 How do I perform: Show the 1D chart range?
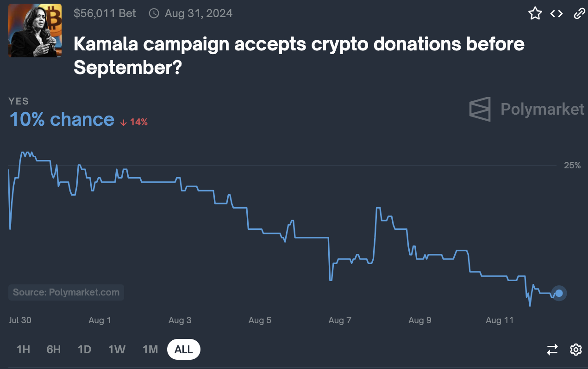click(84, 350)
